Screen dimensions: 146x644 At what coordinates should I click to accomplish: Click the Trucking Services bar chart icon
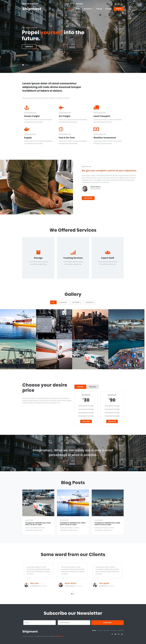[x=73, y=252]
